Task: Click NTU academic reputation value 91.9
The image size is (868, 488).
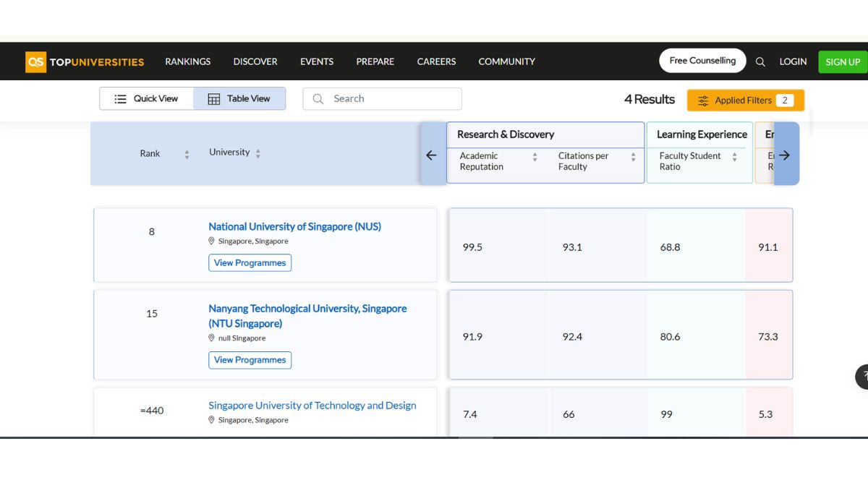Action: click(472, 337)
